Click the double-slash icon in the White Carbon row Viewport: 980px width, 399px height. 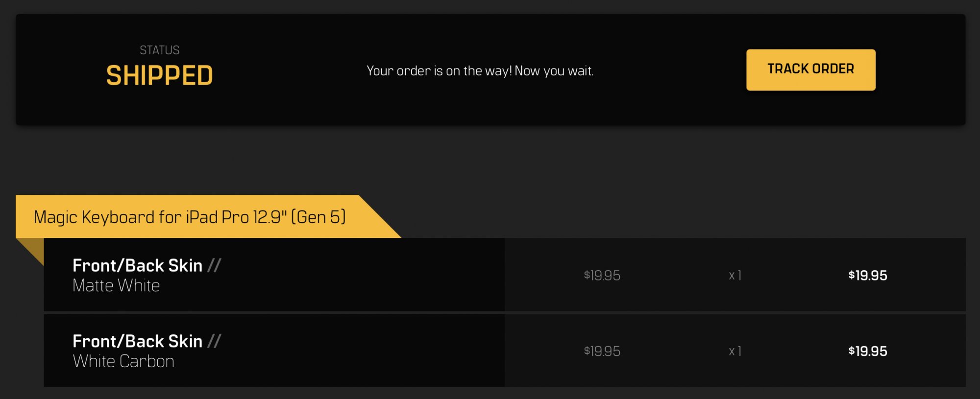pyautogui.click(x=214, y=341)
